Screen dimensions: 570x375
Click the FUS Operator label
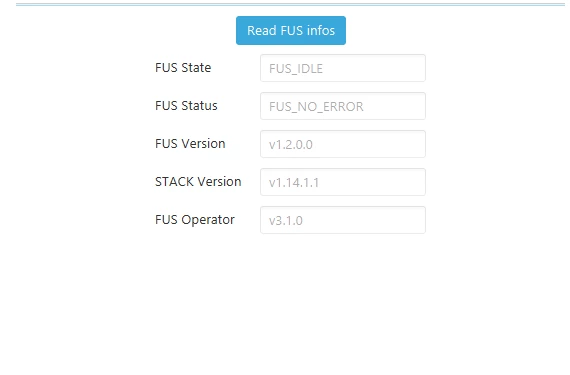tap(195, 220)
